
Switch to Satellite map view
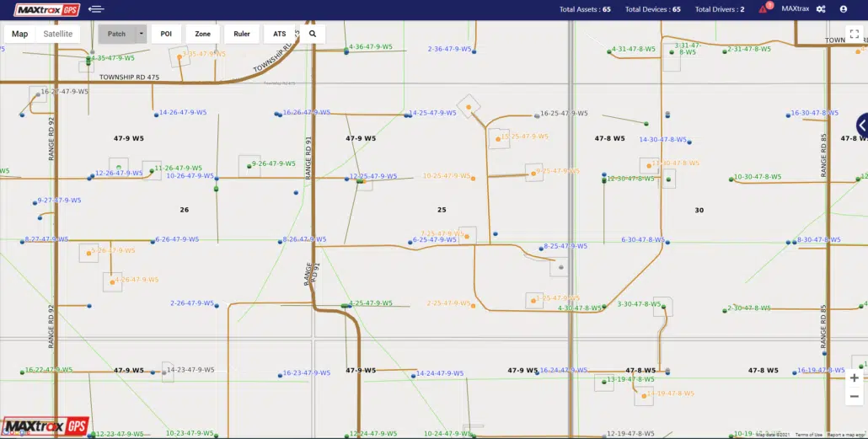point(58,34)
